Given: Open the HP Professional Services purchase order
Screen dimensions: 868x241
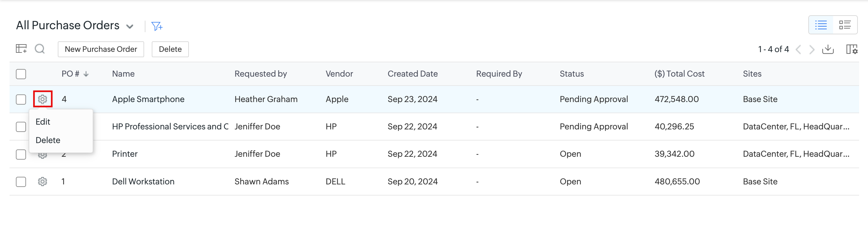Looking at the screenshot, I should [x=170, y=127].
